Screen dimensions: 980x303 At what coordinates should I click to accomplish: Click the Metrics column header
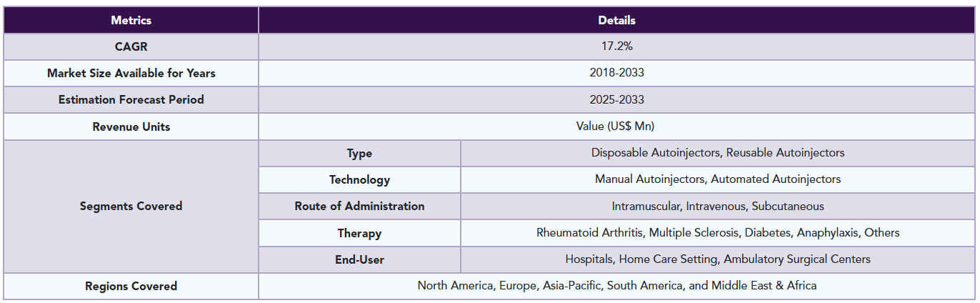click(x=131, y=20)
